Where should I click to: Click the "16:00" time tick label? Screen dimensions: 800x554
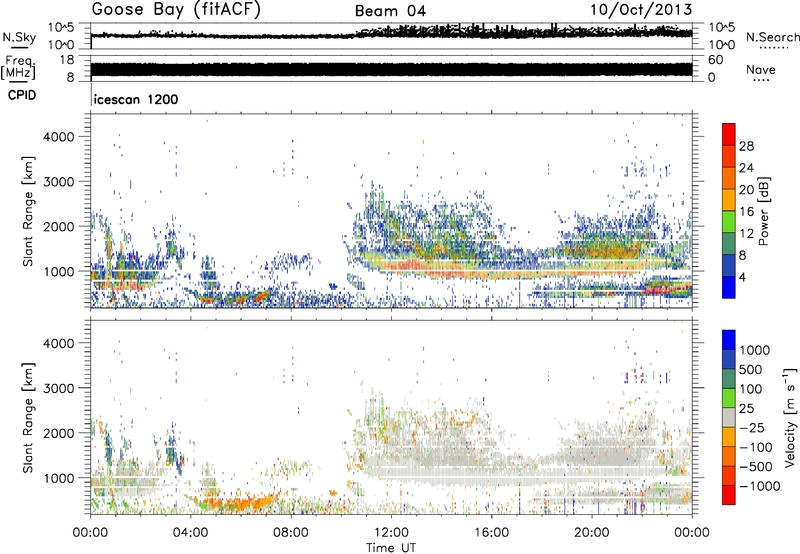[x=491, y=533]
